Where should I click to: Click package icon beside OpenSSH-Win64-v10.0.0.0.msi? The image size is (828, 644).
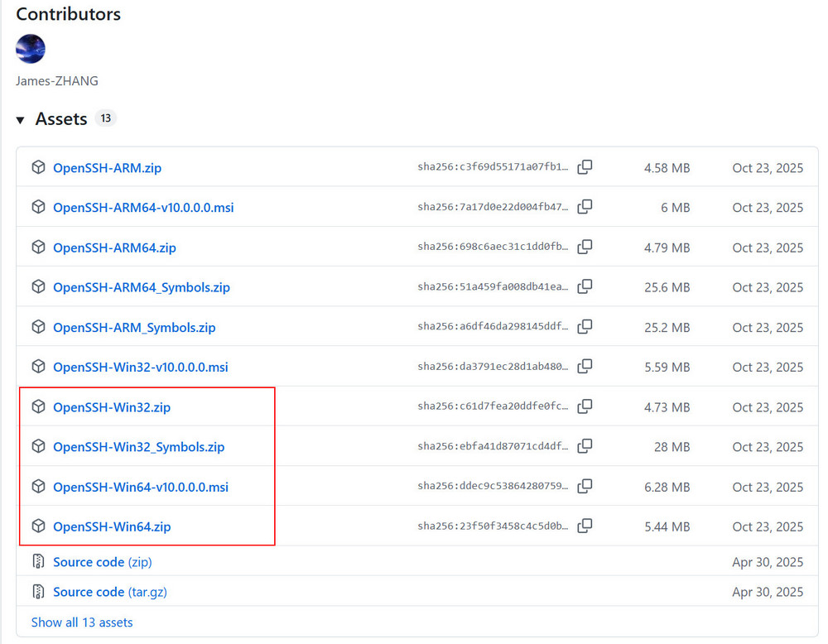(38, 486)
